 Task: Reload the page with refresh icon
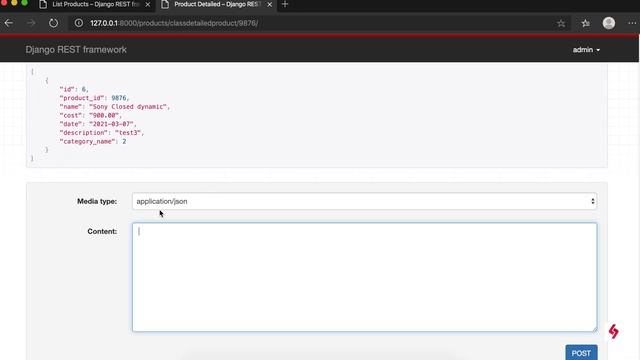(x=53, y=23)
